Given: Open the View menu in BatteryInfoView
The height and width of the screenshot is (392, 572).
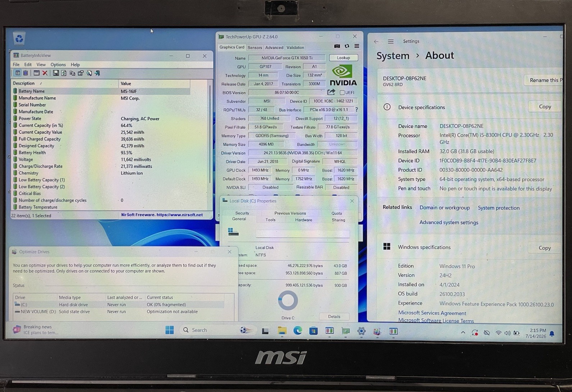Looking at the screenshot, I should click(x=41, y=65).
